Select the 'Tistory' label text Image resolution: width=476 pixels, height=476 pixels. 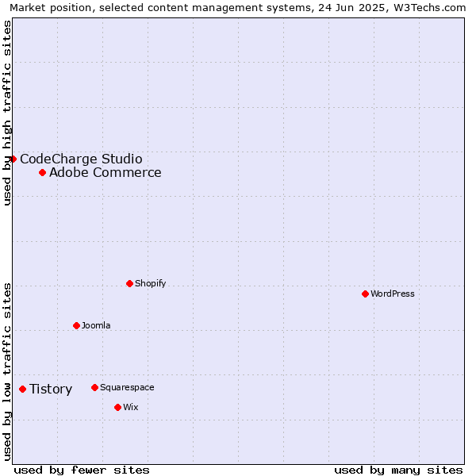point(51,390)
